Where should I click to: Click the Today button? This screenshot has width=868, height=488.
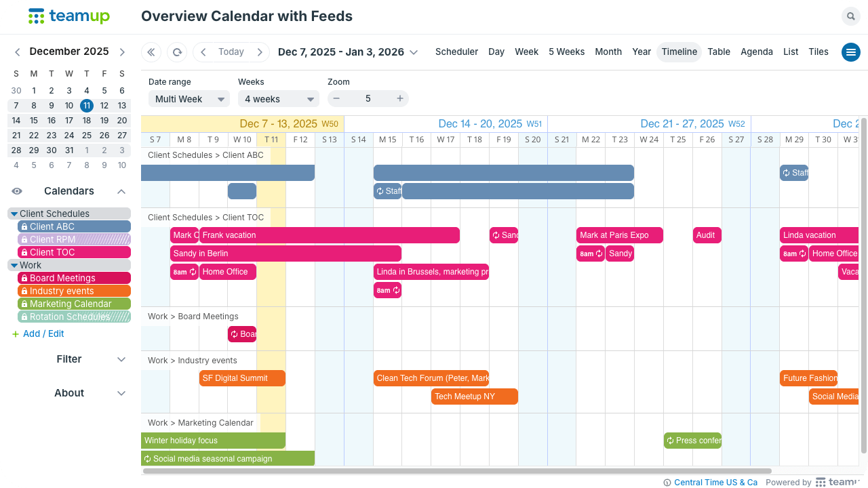[x=231, y=52]
